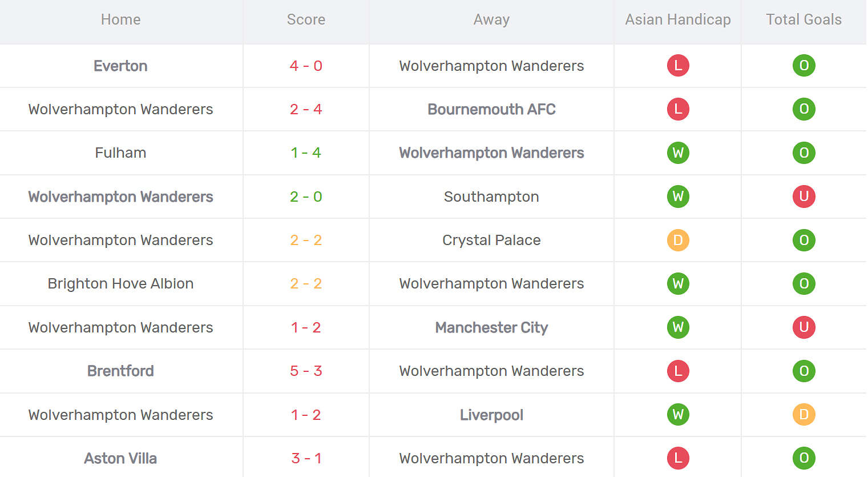
Task: Click the red L badge in Everton row
Action: (x=678, y=66)
